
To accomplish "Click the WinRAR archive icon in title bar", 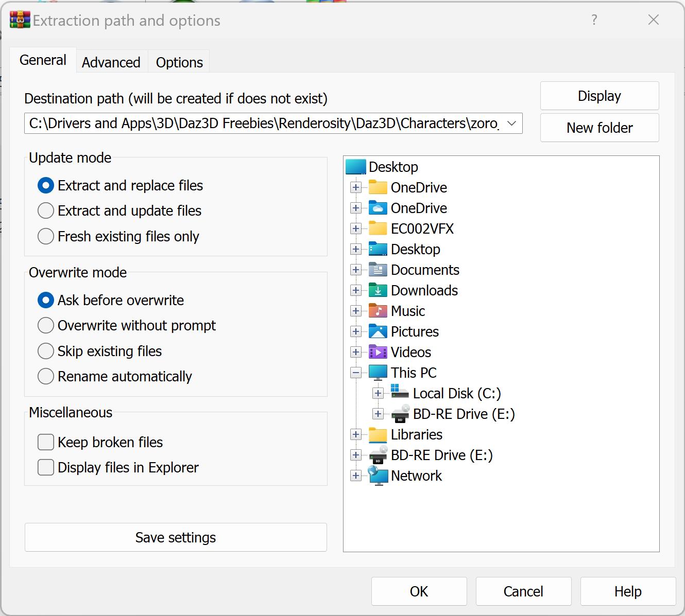I will click(19, 20).
